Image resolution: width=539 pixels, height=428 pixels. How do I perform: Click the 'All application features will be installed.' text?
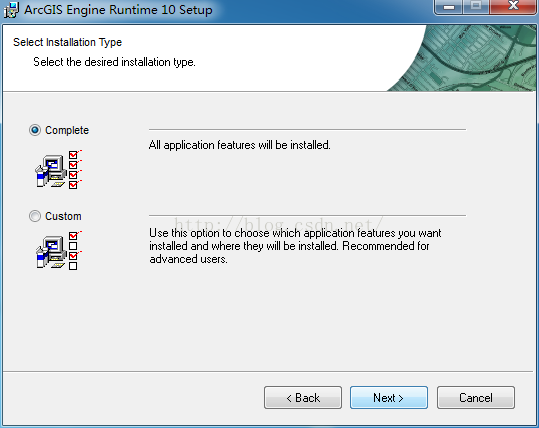(x=240, y=145)
